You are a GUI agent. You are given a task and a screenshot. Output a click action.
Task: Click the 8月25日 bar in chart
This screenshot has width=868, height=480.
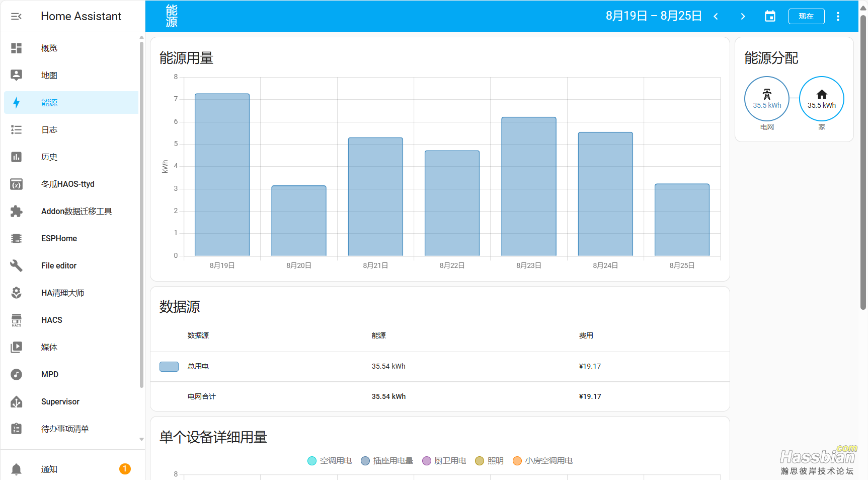(x=682, y=220)
